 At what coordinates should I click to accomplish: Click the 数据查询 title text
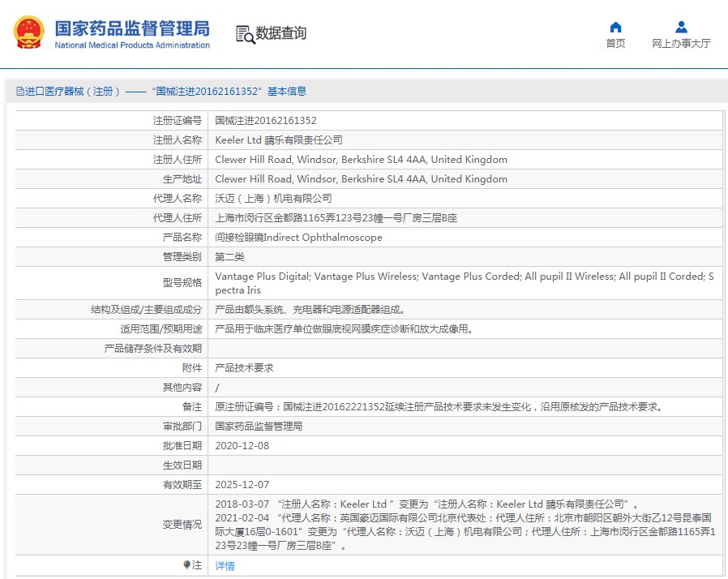click(x=281, y=33)
